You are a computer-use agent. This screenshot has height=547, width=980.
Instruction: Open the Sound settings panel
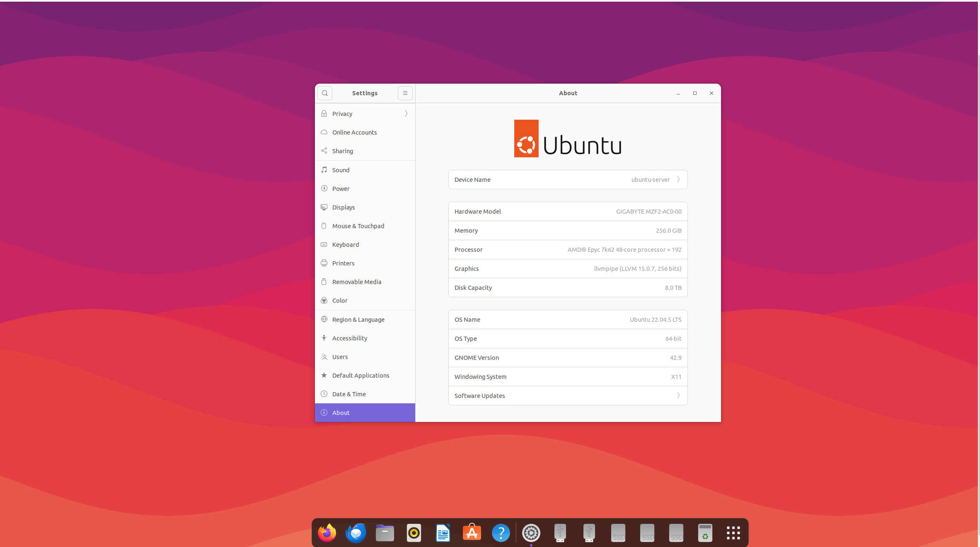pos(341,170)
